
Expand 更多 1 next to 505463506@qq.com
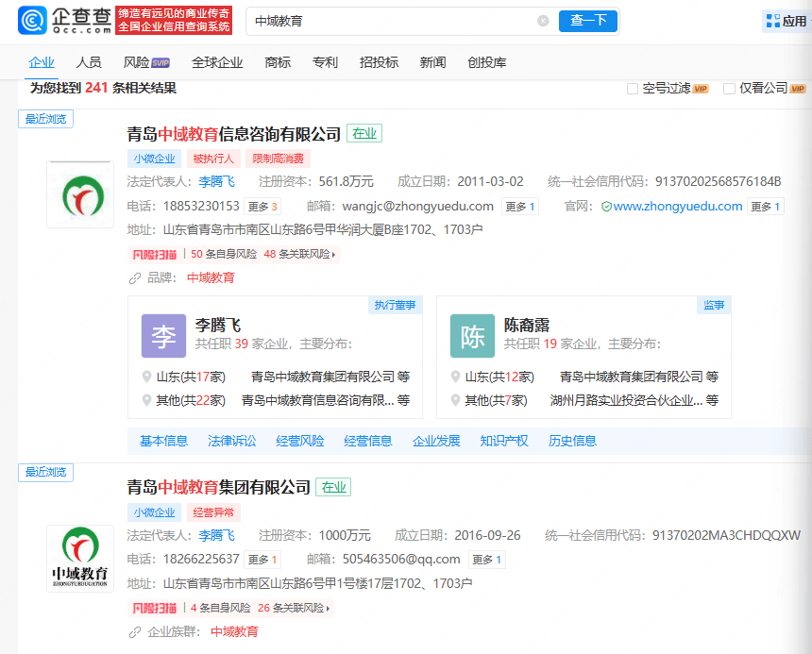(487, 560)
